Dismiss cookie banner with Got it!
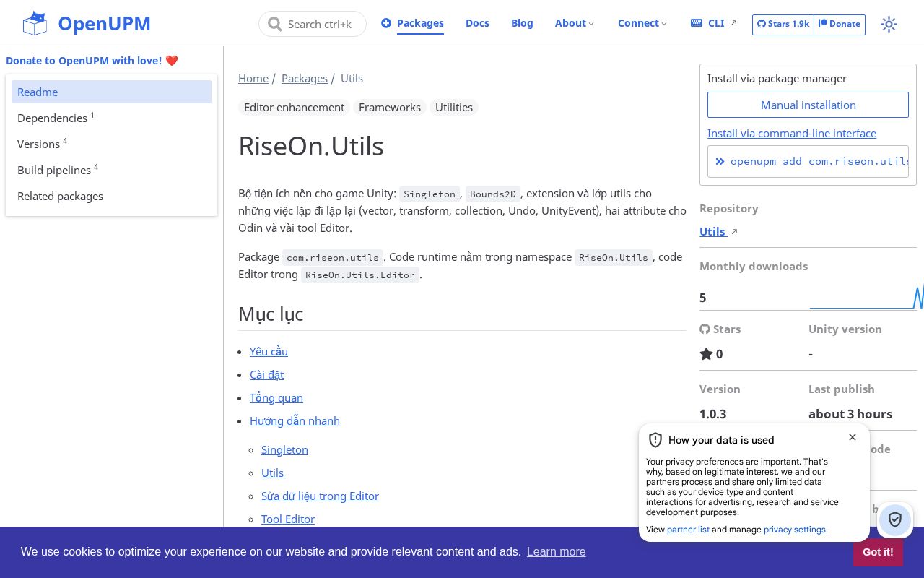This screenshot has width=924, height=578. coord(878,552)
